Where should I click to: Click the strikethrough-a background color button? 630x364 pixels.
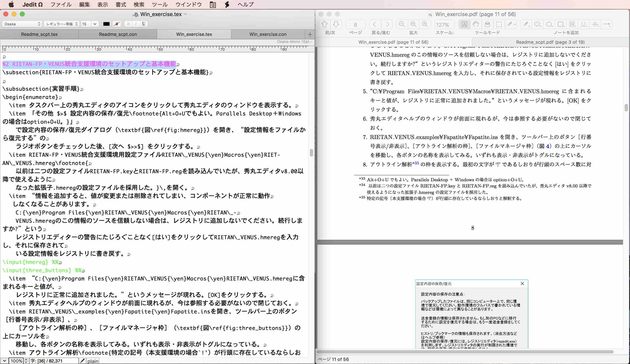pyautogui.click(x=116, y=24)
